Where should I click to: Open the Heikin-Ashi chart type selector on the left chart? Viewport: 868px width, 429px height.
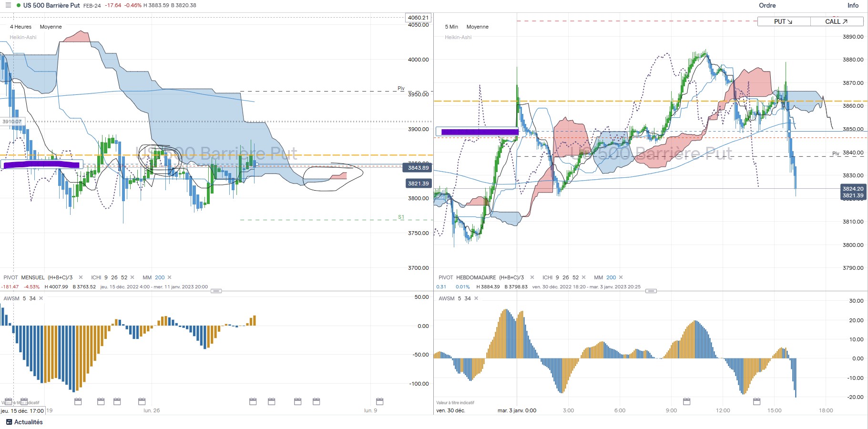click(23, 37)
